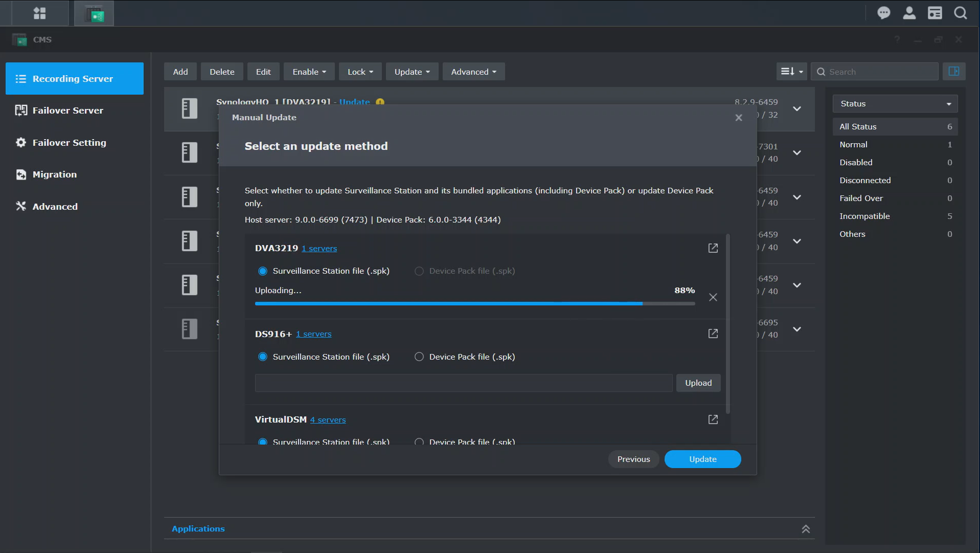
Task: Open the chat notifications icon
Action: point(883,13)
